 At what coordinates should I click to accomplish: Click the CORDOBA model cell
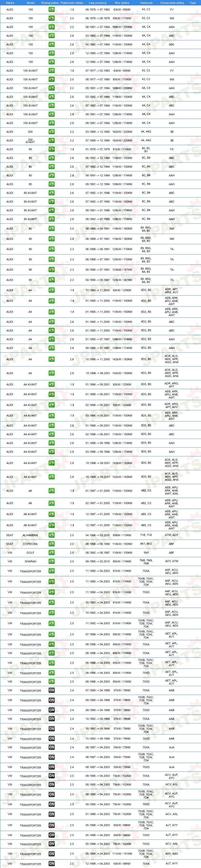tap(30, 544)
